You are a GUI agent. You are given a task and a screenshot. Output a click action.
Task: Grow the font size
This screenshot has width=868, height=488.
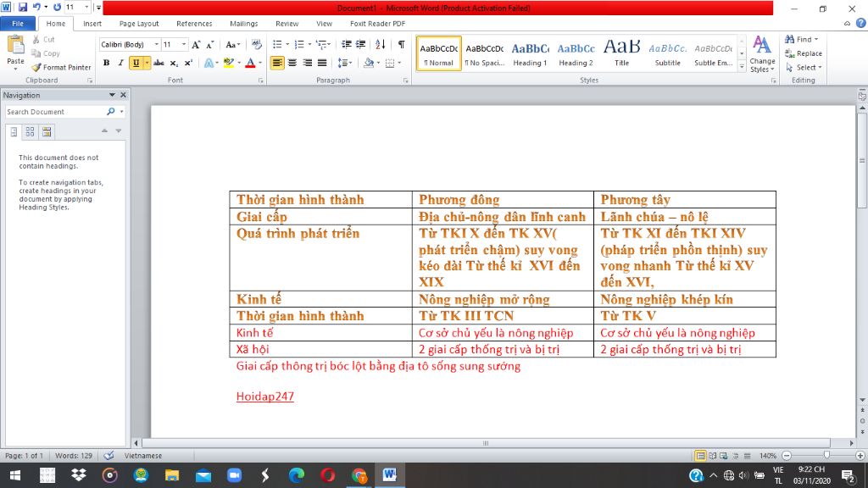pos(196,45)
